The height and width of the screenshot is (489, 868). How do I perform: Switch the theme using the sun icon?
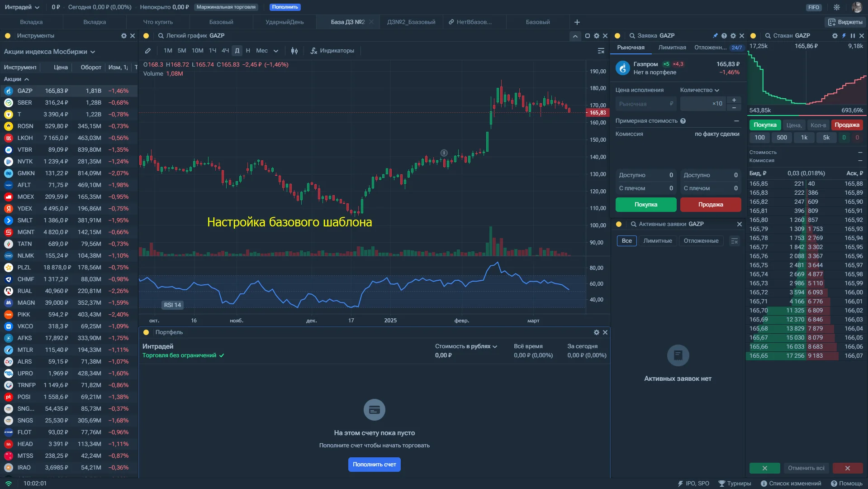[837, 7]
